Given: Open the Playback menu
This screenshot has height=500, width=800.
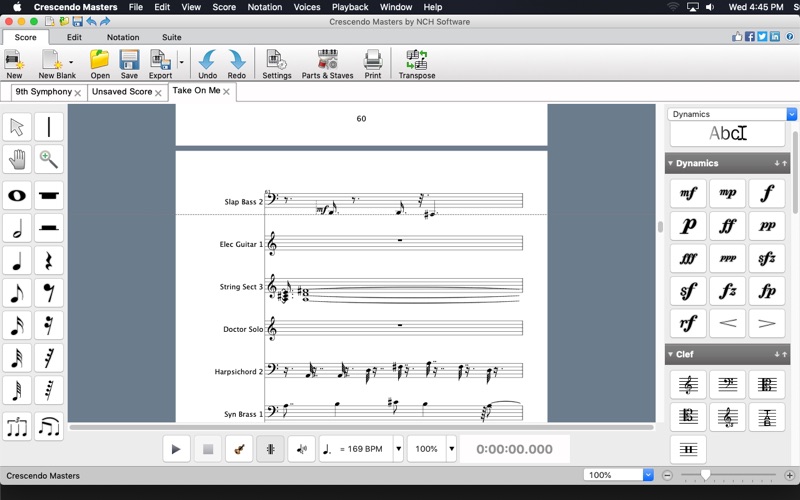Looking at the screenshot, I should click(350, 7).
